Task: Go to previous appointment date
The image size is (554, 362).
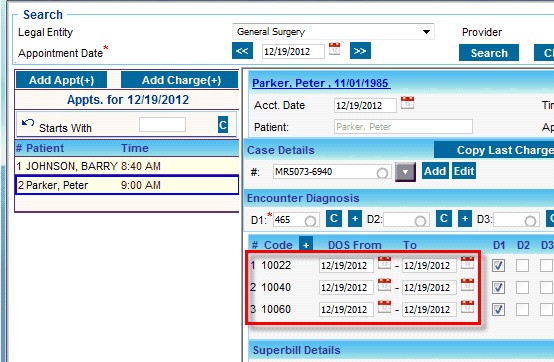Action: click(x=242, y=51)
